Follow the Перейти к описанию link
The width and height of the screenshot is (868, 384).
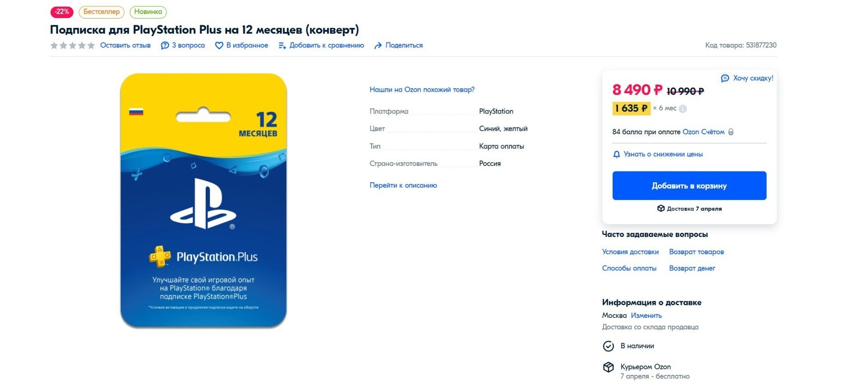403,185
